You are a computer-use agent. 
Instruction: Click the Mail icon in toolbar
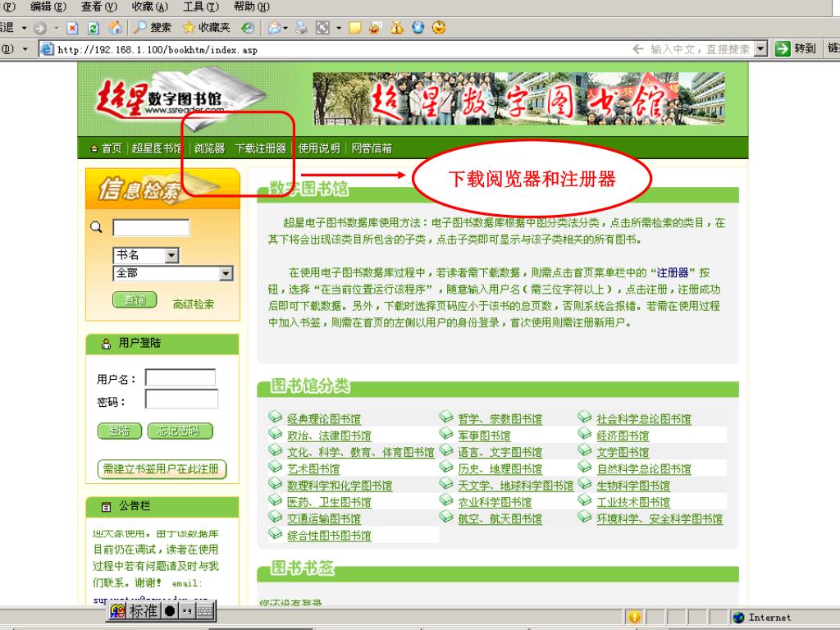(x=275, y=28)
